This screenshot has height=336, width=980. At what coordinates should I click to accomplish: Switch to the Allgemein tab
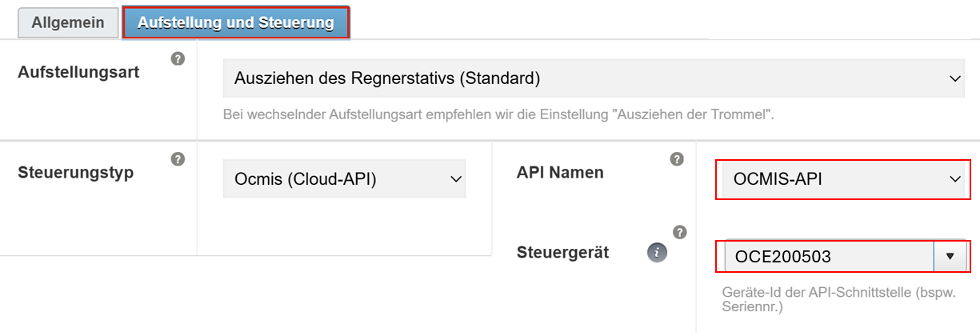click(x=68, y=22)
